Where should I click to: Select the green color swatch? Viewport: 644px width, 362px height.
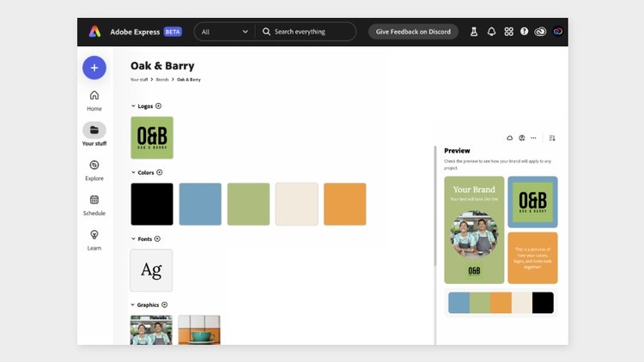click(x=248, y=204)
